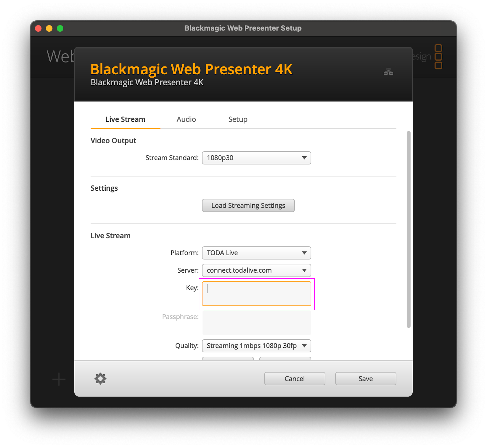
Task: Click into the Key input field
Action: pos(257,294)
